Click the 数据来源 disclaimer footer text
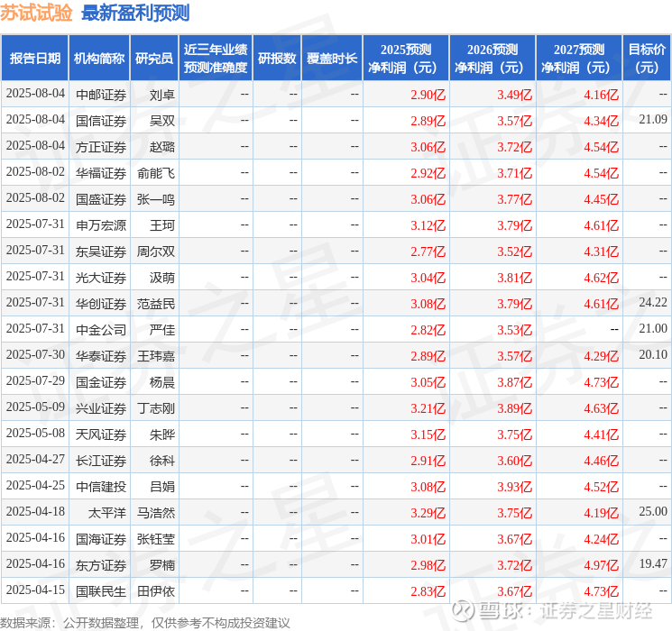Screen dimensions: 672x631 (x=145, y=622)
